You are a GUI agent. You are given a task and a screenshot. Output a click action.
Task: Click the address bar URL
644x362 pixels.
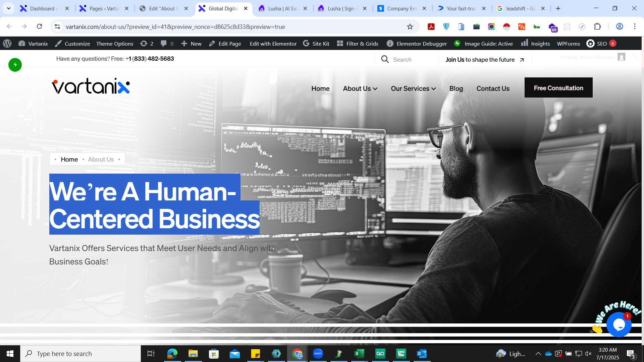(x=175, y=26)
